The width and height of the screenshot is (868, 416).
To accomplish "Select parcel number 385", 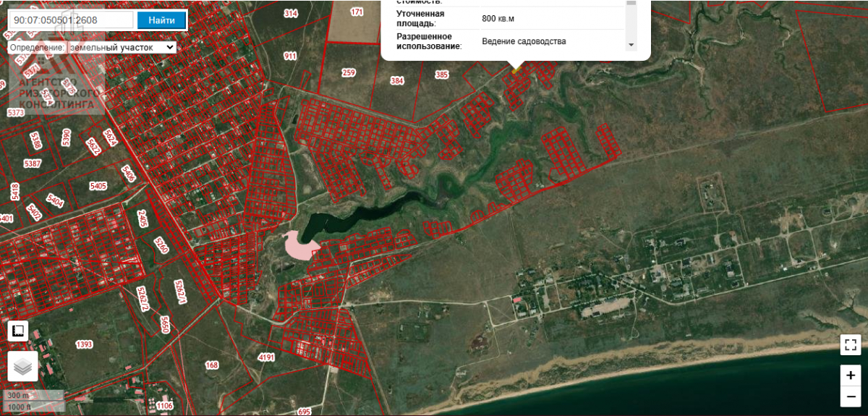I will tap(442, 75).
